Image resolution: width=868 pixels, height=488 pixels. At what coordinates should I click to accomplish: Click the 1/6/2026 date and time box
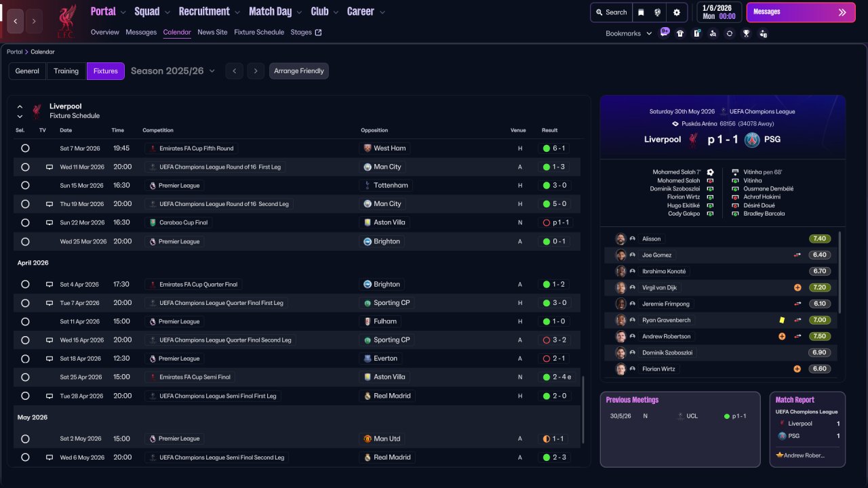[719, 12]
